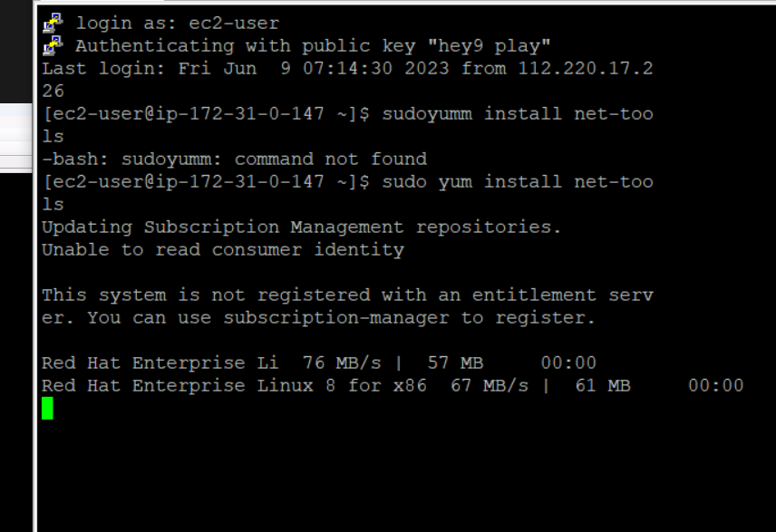
Task: Click the green terminal cursor block
Action: tap(47, 408)
